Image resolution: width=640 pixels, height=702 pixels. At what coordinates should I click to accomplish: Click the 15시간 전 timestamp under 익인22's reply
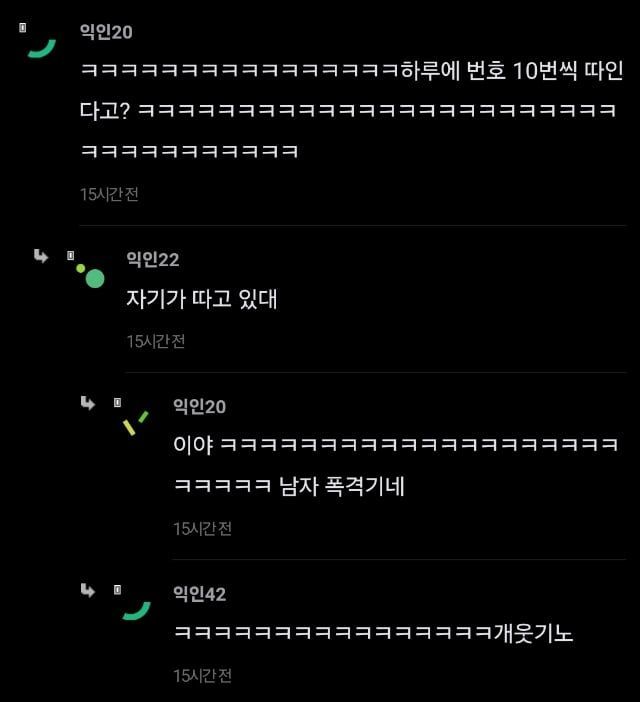(x=156, y=342)
